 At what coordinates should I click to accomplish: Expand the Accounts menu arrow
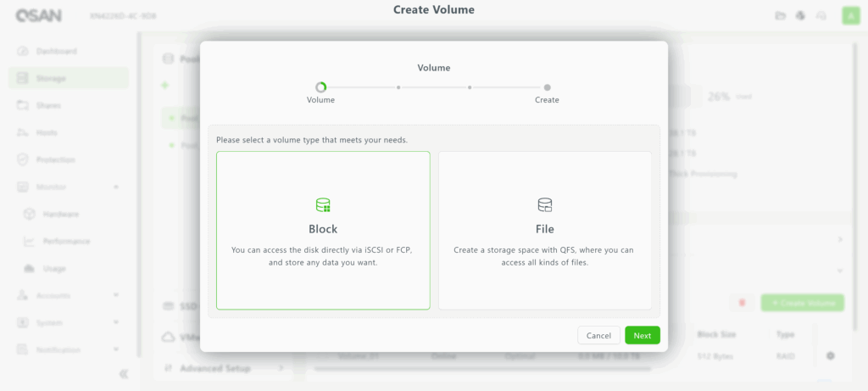pos(115,296)
